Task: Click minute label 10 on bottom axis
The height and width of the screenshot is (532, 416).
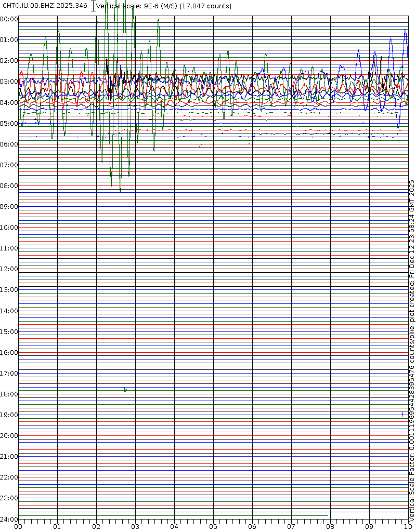Action: 408,526
